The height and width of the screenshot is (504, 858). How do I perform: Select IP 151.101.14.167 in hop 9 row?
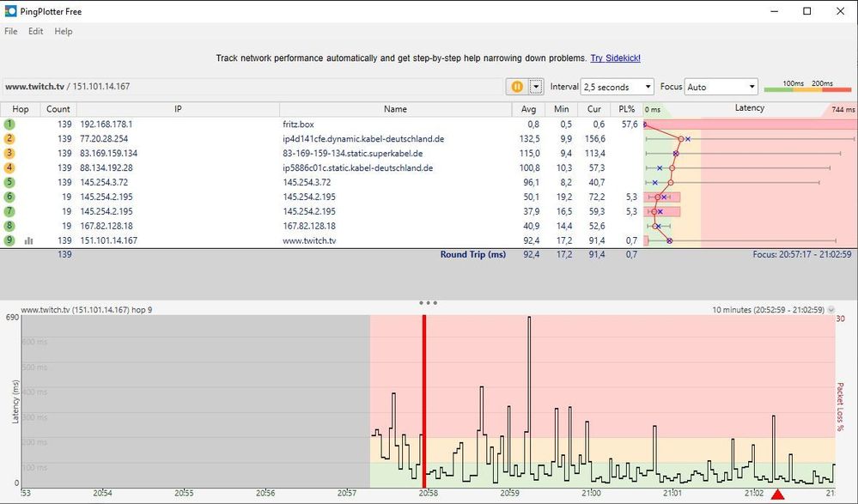pyautogui.click(x=109, y=240)
